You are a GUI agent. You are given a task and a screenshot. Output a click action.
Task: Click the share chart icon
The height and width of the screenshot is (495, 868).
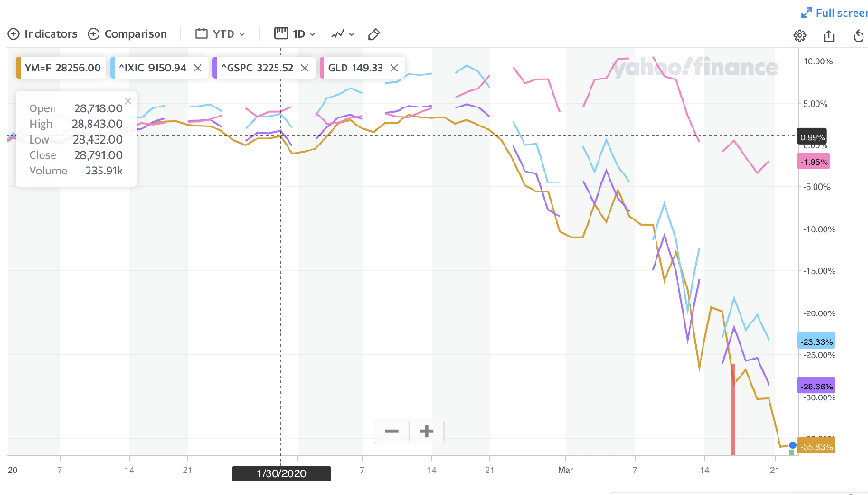point(829,35)
